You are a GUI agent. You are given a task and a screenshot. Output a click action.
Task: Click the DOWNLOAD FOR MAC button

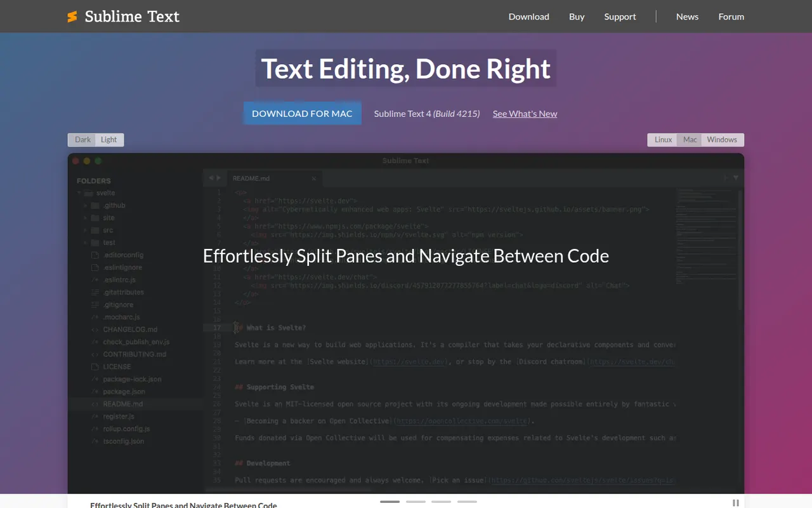302,114
